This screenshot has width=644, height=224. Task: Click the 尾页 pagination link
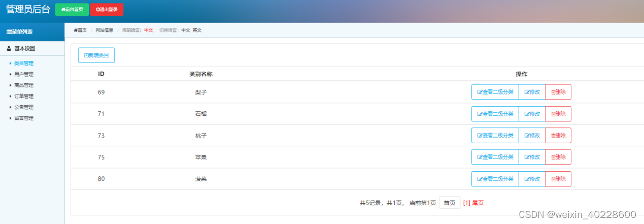click(478, 203)
